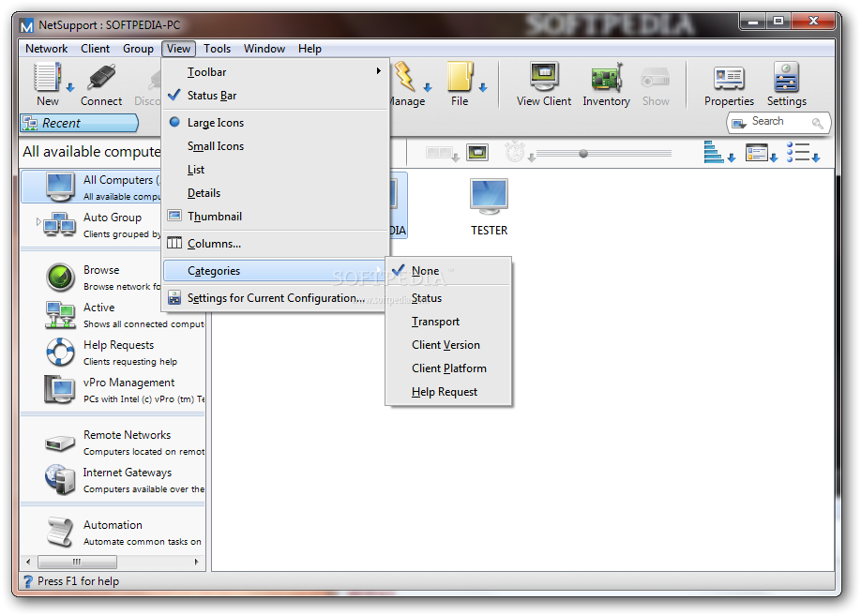Click the sidebar scroll right arrow
861x616 pixels.
point(196,562)
